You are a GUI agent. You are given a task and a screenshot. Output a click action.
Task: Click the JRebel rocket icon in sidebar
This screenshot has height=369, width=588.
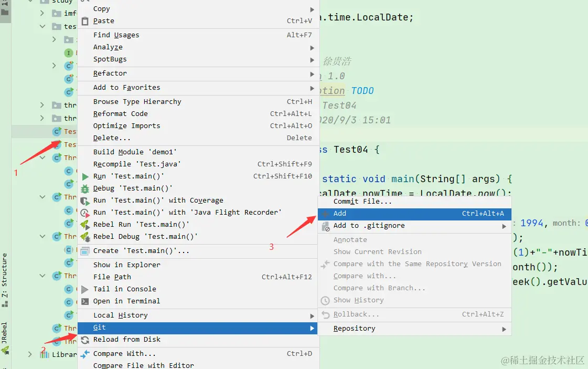point(5,351)
